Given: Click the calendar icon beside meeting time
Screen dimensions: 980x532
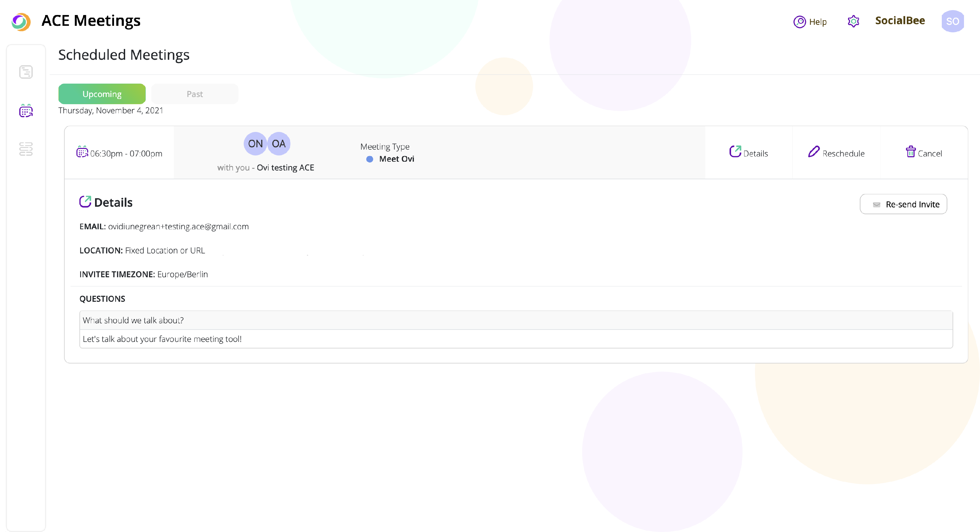Looking at the screenshot, I should [82, 152].
